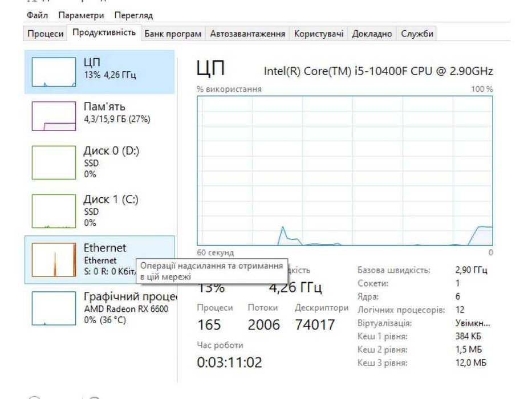Click the 4,26 ГГц speed value
Image resolution: width=532 pixels, height=399 pixels.
295,288
